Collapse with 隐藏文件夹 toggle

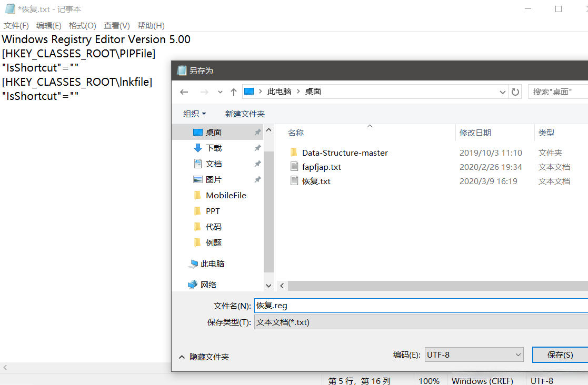coord(204,357)
